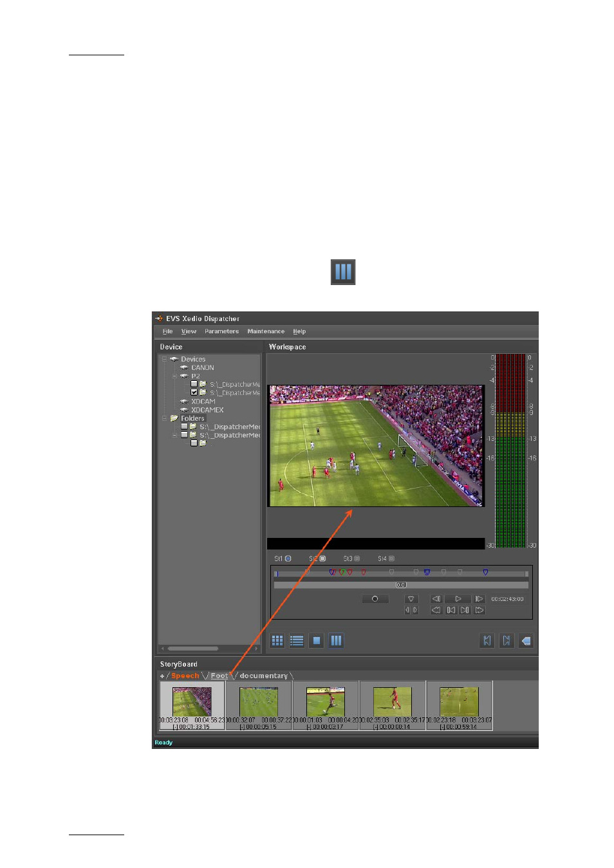Select the CANON tree item
614x868 pixels.
tap(203, 368)
